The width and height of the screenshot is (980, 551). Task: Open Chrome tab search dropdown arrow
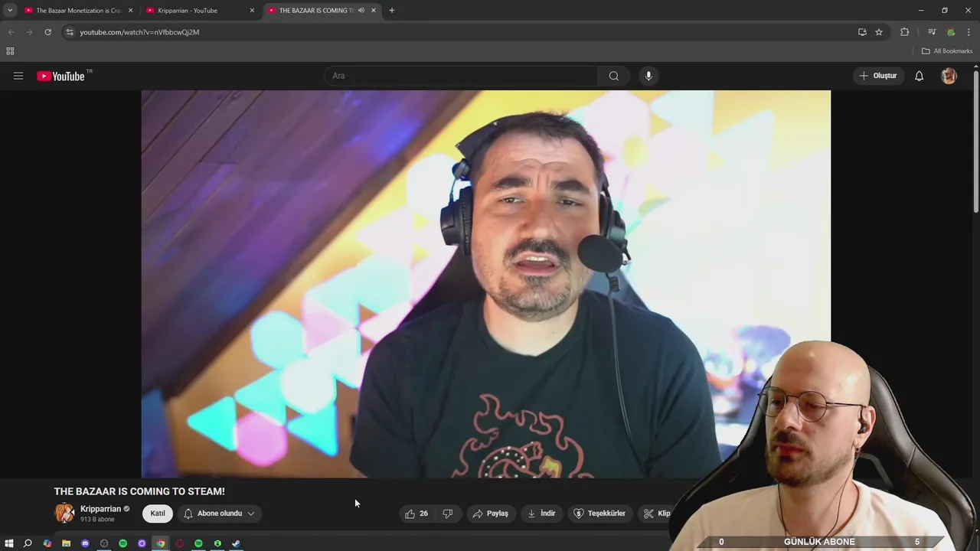tap(10, 10)
